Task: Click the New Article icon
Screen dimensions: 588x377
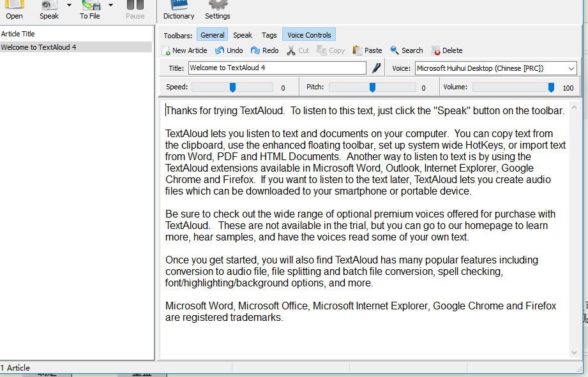Action: tap(166, 50)
